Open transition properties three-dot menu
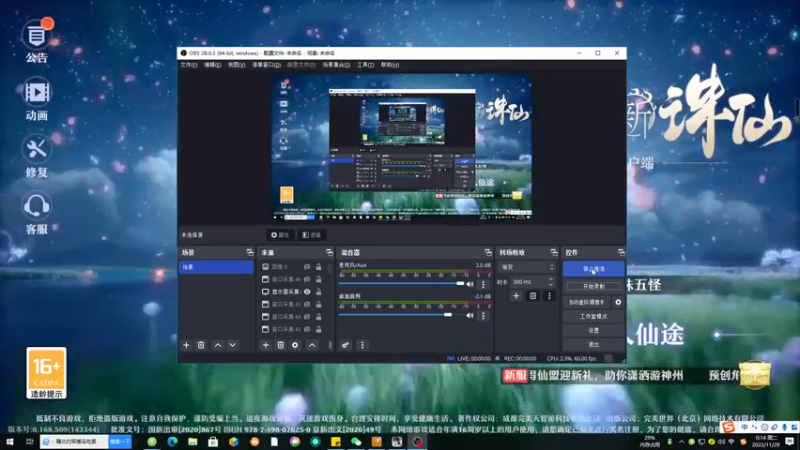The height and width of the screenshot is (450, 800). [549, 296]
